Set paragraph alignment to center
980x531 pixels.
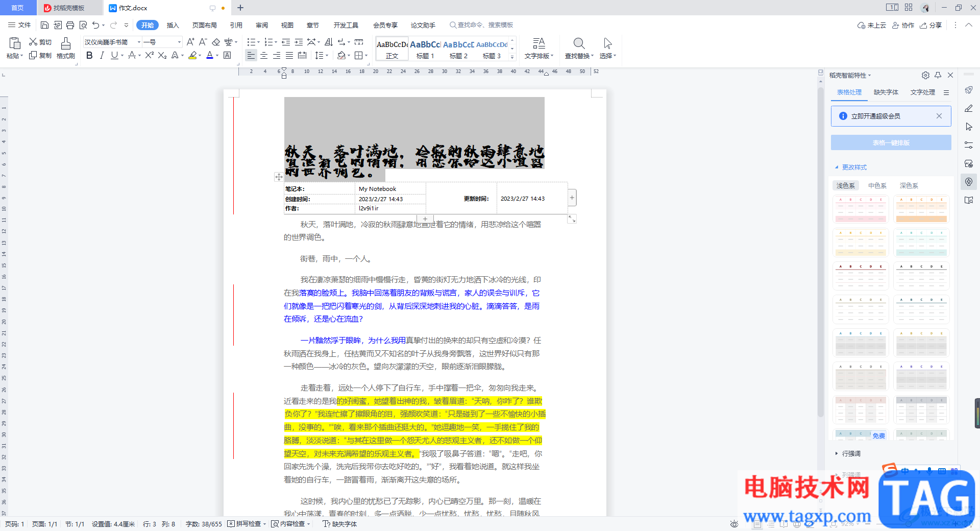[x=264, y=55]
